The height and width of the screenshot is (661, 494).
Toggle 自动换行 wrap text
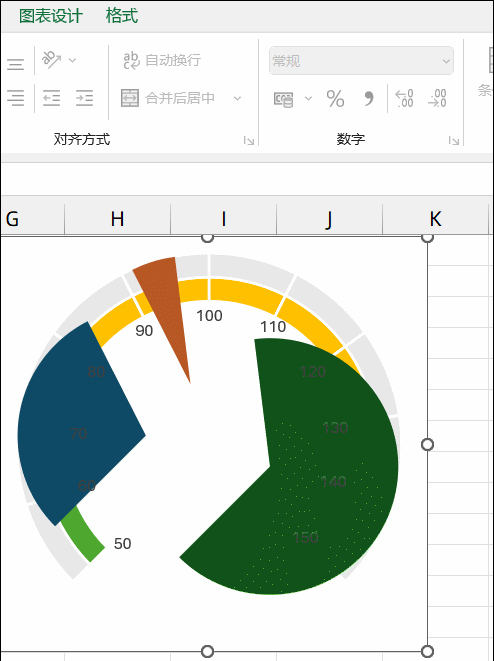(162, 60)
